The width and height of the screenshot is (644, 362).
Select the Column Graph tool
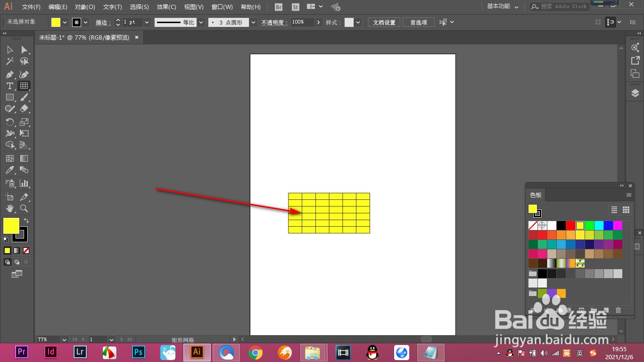[x=25, y=183]
